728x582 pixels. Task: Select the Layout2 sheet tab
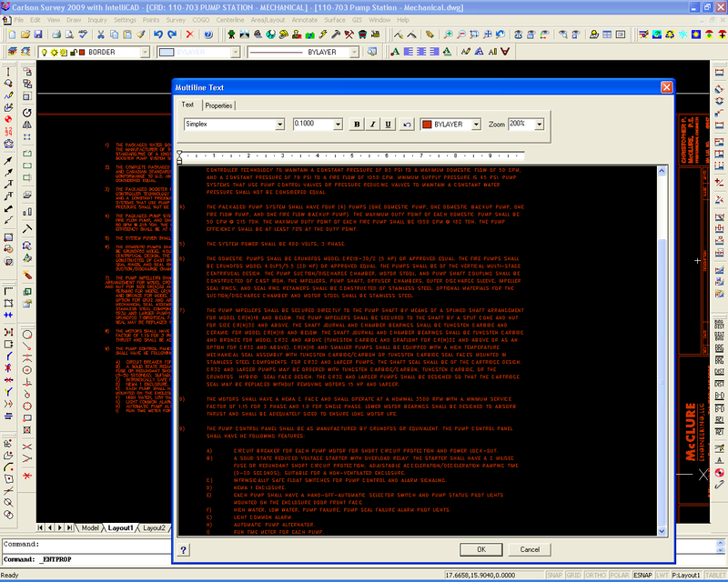tap(153, 527)
